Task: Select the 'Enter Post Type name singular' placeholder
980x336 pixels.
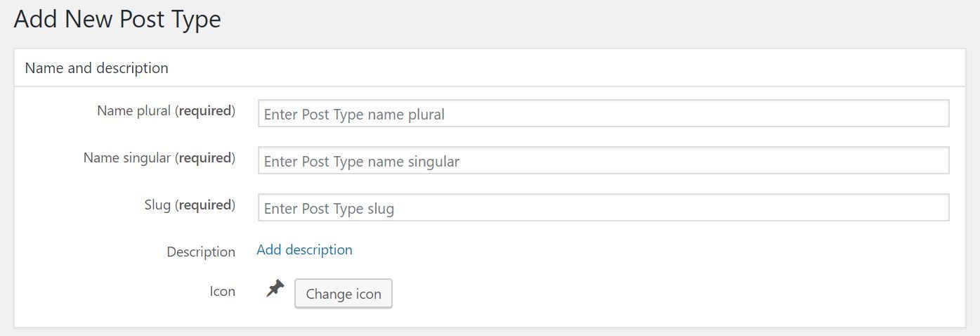Action: click(362, 162)
